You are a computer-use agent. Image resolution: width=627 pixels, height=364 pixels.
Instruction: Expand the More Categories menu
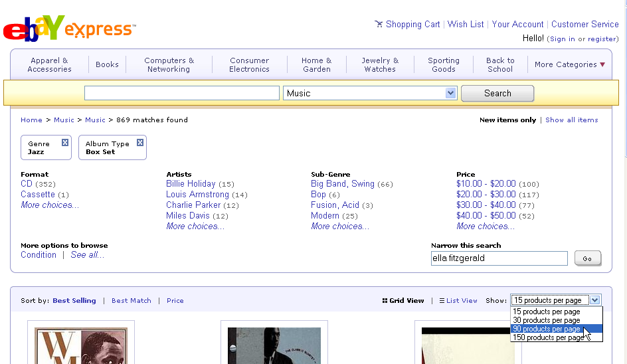tap(570, 64)
